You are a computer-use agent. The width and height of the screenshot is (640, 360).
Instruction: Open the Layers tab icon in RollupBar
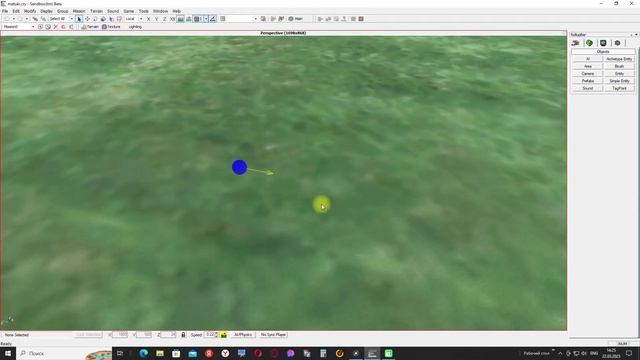tap(617, 43)
